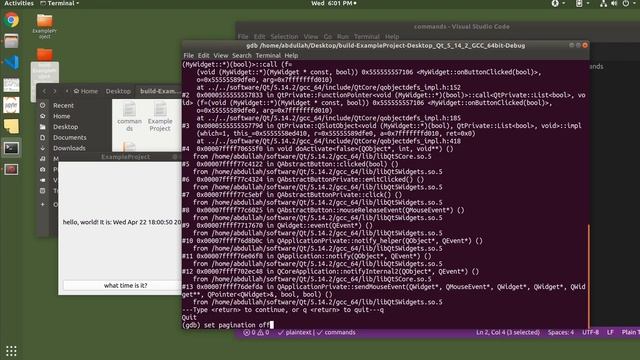This screenshot has width=640, height=360.
Task: Open Google Chrome from the dock
Action: pos(11,20)
